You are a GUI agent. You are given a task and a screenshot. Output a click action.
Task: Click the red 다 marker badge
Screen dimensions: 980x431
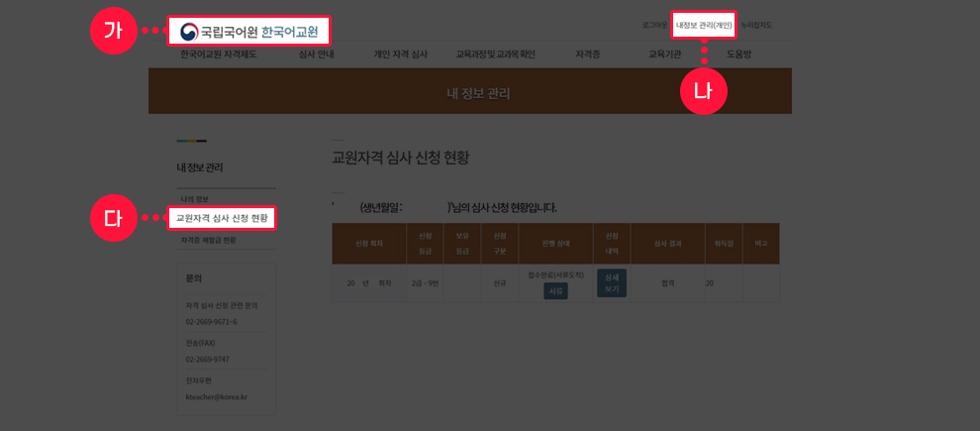tap(113, 218)
